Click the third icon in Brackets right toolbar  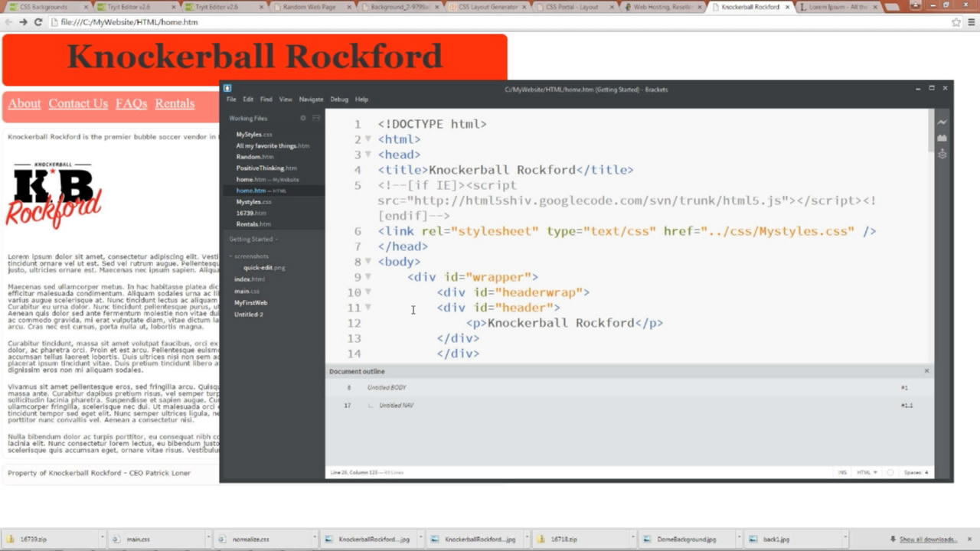[x=942, y=154]
